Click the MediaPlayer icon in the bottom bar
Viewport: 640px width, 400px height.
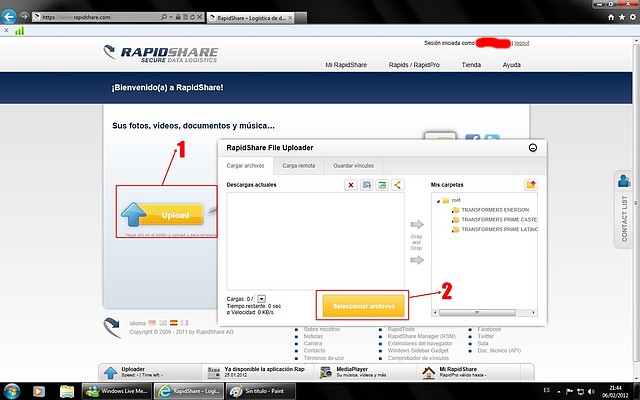pos(326,372)
